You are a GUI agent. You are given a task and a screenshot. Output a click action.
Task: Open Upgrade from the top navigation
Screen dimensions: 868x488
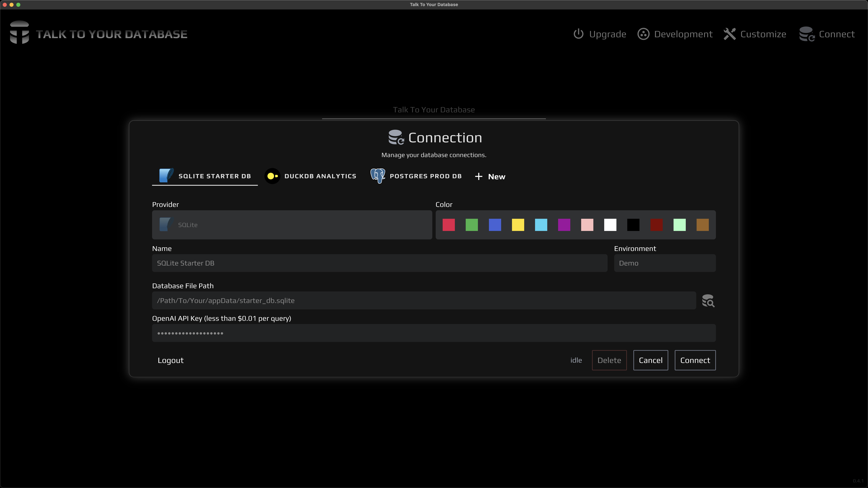600,34
